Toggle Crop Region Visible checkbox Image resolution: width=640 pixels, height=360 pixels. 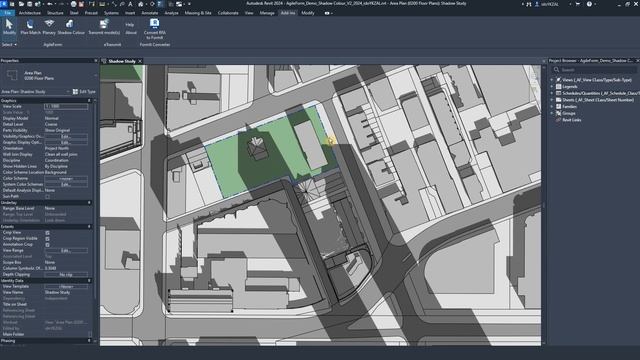(x=47, y=239)
